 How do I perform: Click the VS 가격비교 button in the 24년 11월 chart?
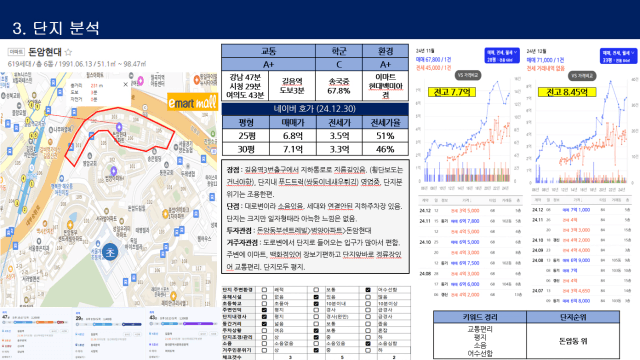pyautogui.click(x=468, y=75)
